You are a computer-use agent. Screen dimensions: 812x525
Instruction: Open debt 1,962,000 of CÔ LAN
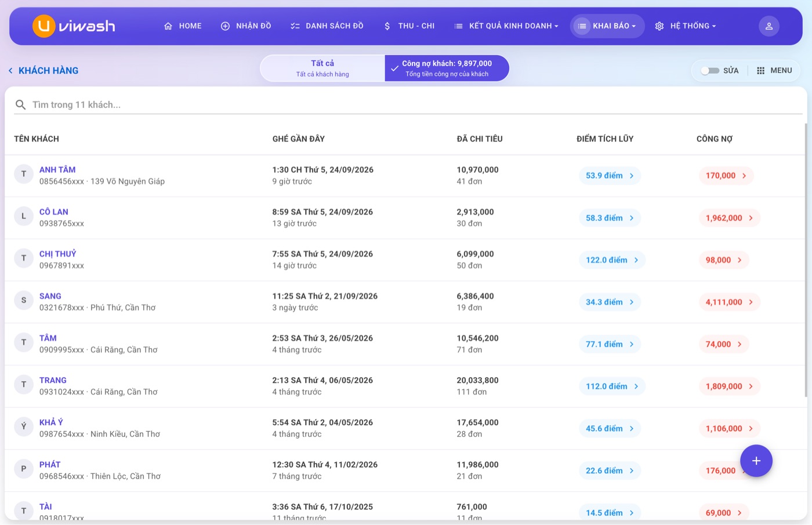(730, 218)
